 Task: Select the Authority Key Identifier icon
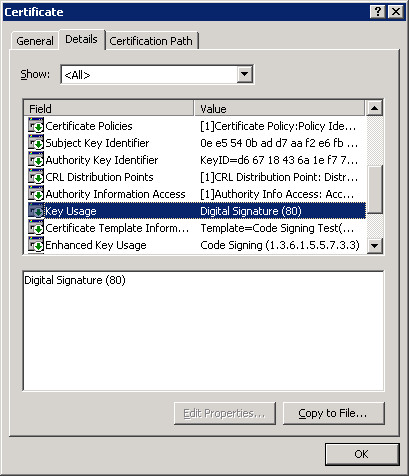pyautogui.click(x=36, y=160)
